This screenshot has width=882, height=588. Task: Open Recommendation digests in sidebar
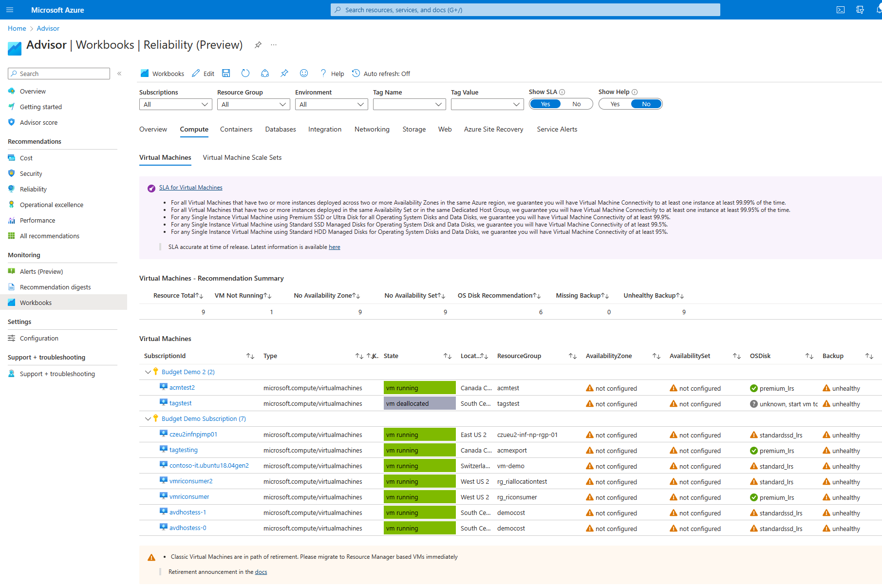click(56, 287)
